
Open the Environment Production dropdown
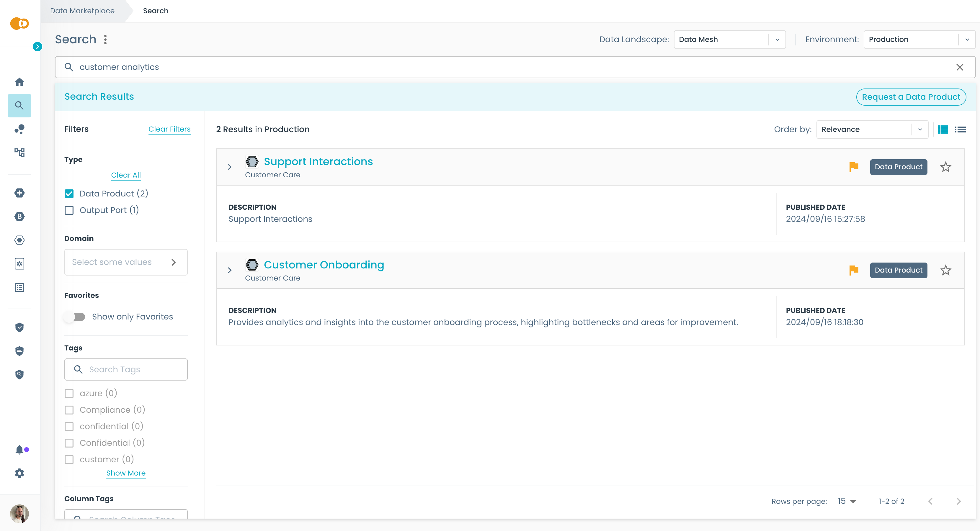click(919, 40)
